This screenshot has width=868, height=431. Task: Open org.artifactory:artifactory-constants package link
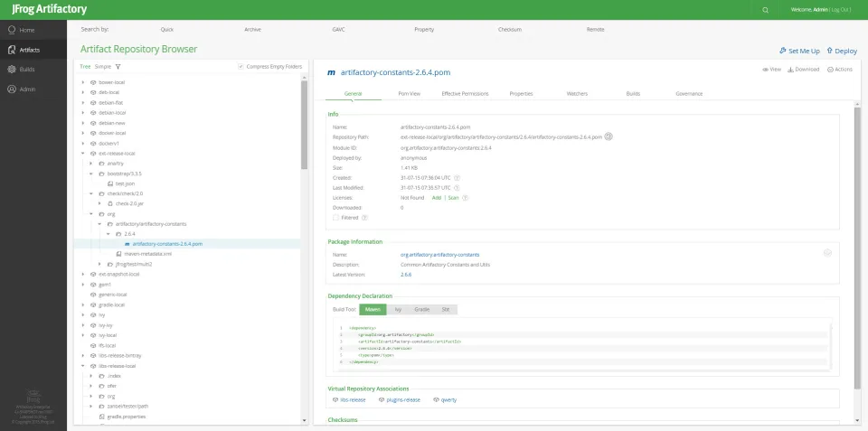click(439, 255)
